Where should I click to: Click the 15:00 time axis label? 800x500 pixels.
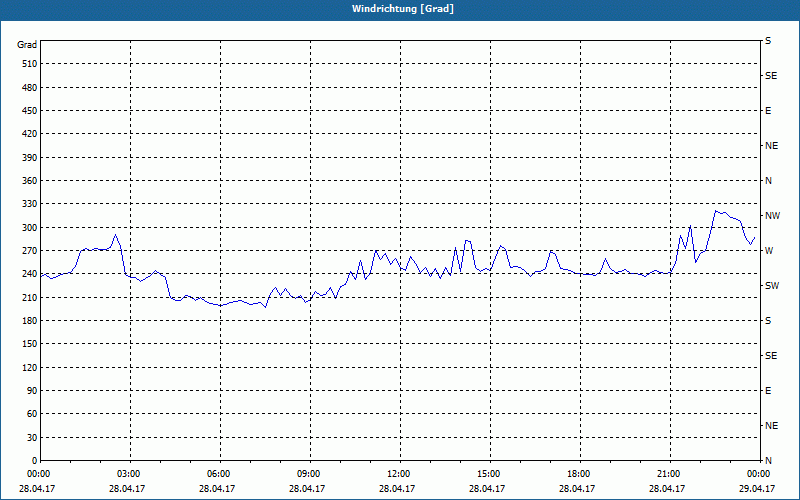coord(488,474)
